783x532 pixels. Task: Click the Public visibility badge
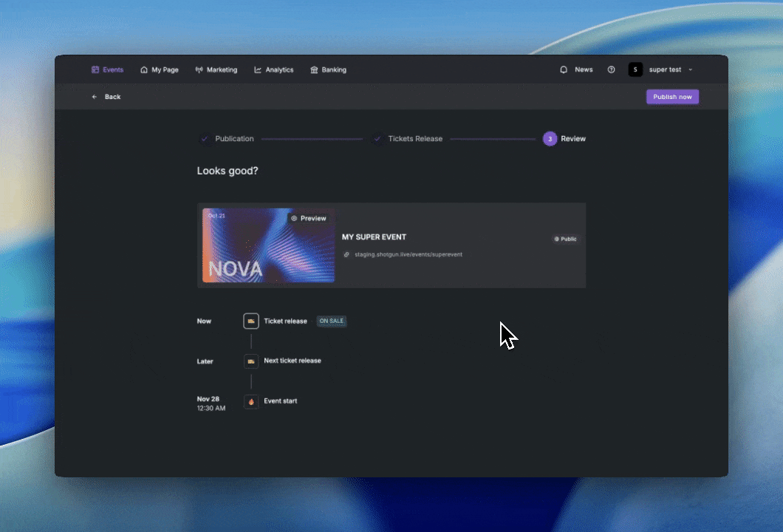point(565,239)
